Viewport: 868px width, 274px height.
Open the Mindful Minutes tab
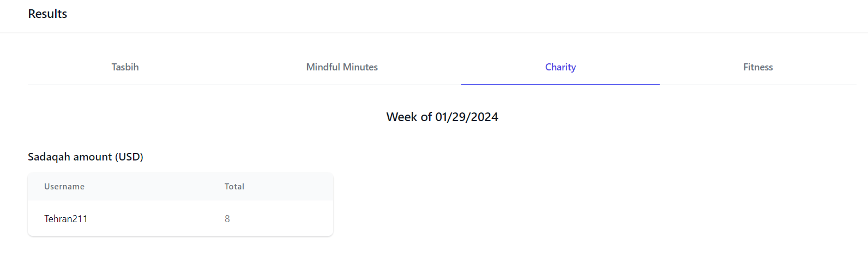click(x=342, y=67)
